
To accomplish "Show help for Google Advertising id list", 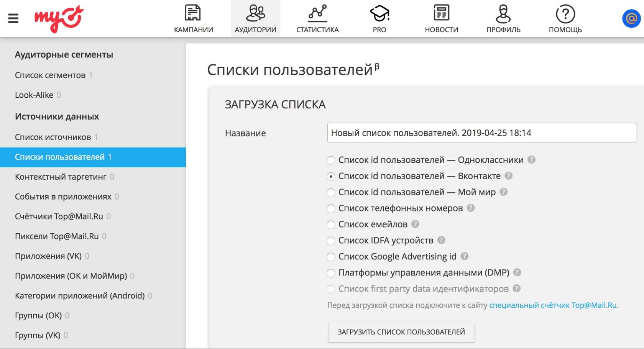I will (x=465, y=256).
